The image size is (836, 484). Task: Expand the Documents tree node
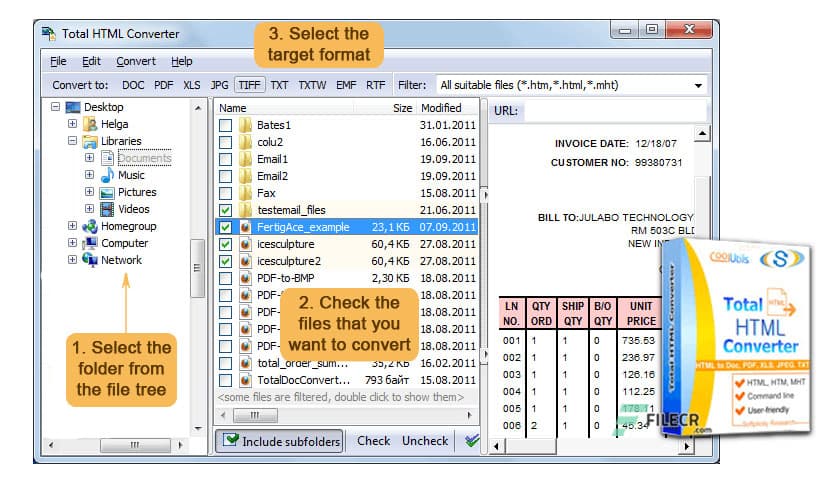(90, 158)
